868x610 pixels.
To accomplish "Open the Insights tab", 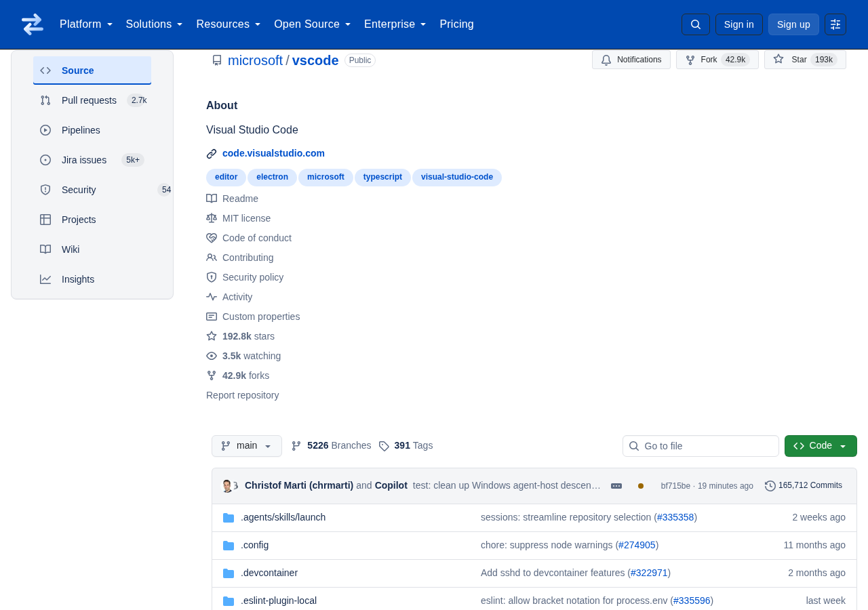I will pos(92,279).
